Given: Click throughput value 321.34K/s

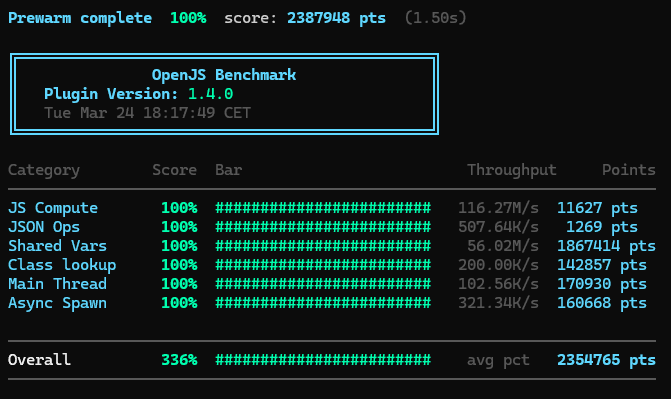Looking at the screenshot, I should click(498, 303).
